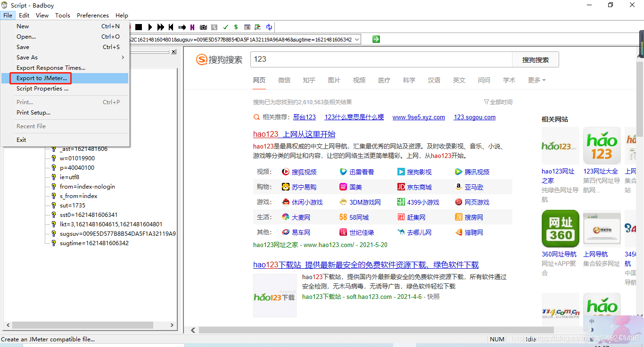Open the 邢台123 related suggestion link
This screenshot has height=347, width=644.
[305, 117]
